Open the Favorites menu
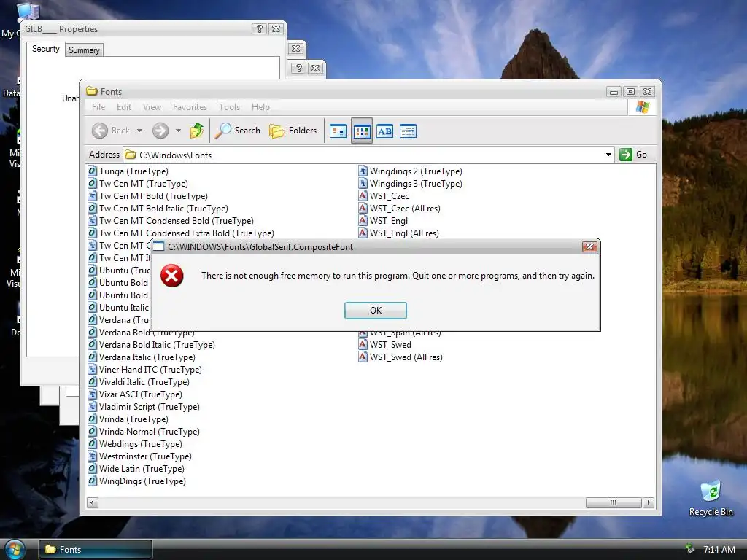Image resolution: width=747 pixels, height=560 pixels. pyautogui.click(x=190, y=107)
